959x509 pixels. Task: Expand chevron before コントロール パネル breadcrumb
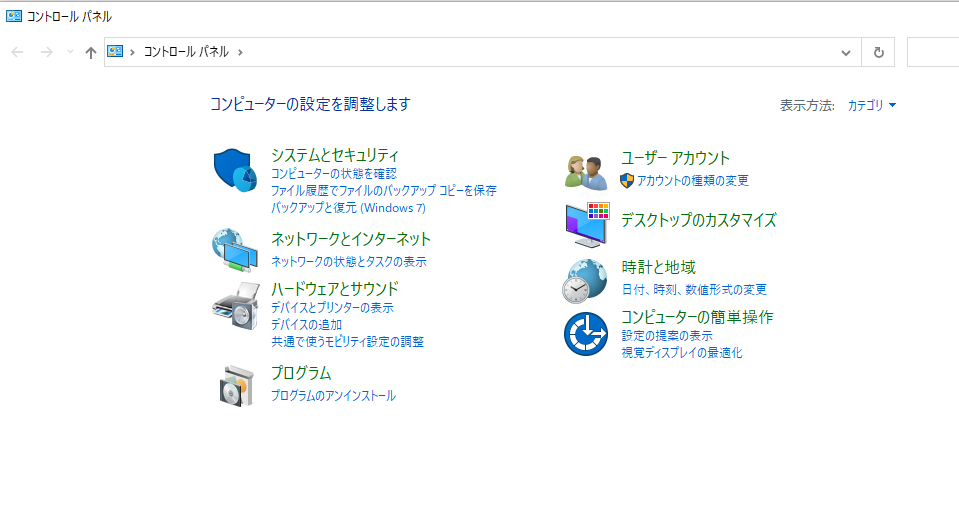point(132,52)
